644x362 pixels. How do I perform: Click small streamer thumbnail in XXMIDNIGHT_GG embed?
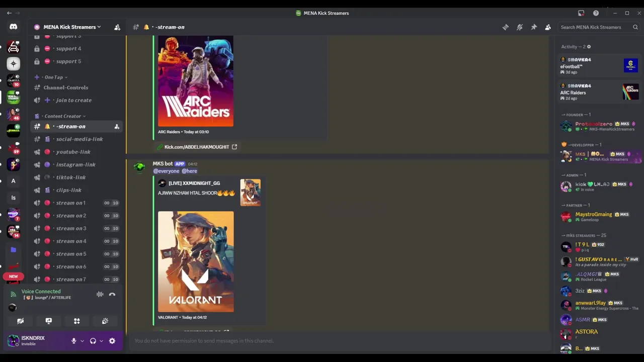[x=251, y=193]
